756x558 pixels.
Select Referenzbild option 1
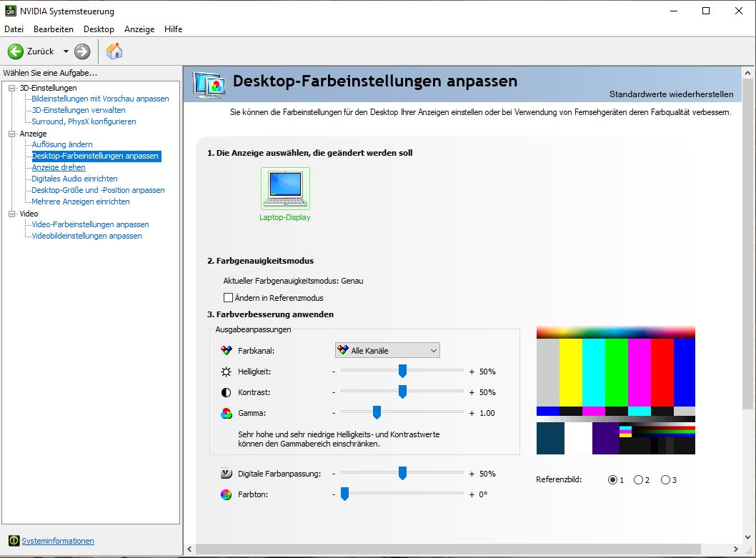[612, 480]
